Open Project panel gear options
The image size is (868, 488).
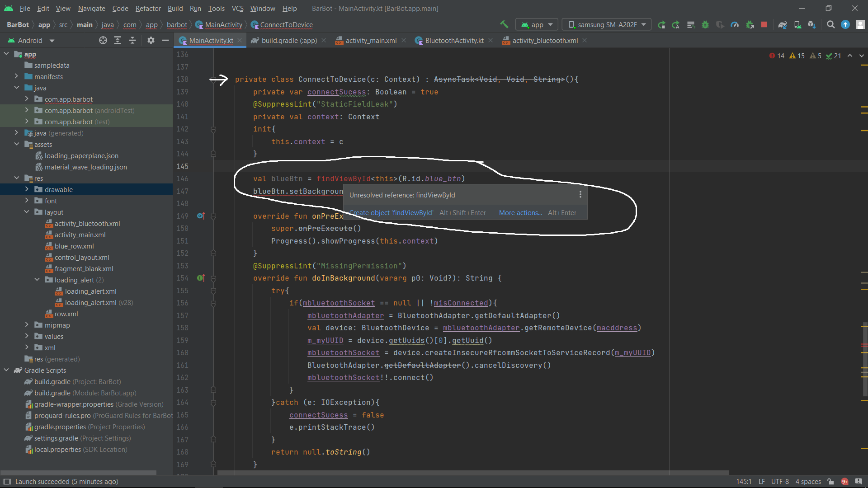tap(151, 41)
